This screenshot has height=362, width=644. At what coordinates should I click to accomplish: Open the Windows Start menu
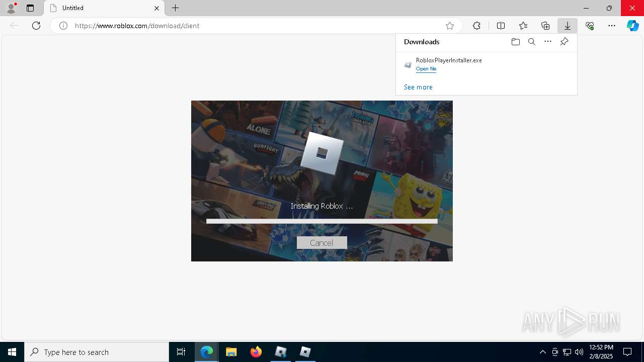click(12, 352)
